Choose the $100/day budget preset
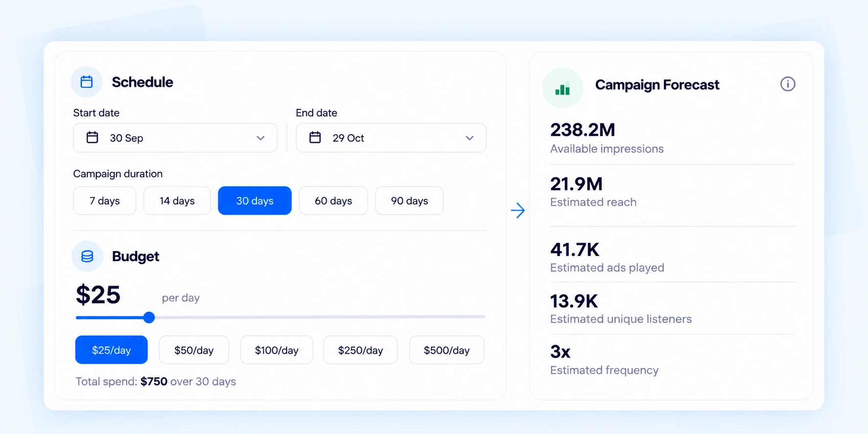Image resolution: width=868 pixels, height=434 pixels. tap(276, 350)
